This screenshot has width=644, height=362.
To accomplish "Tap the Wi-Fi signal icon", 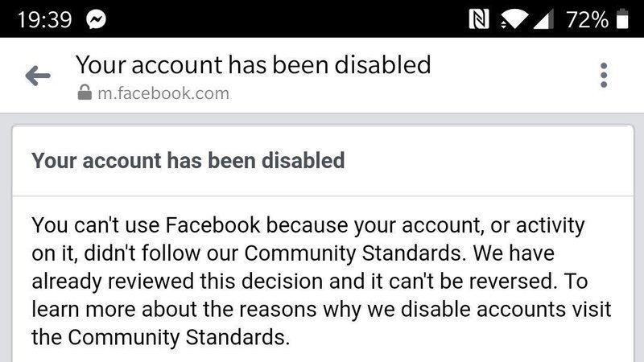I will (x=514, y=19).
